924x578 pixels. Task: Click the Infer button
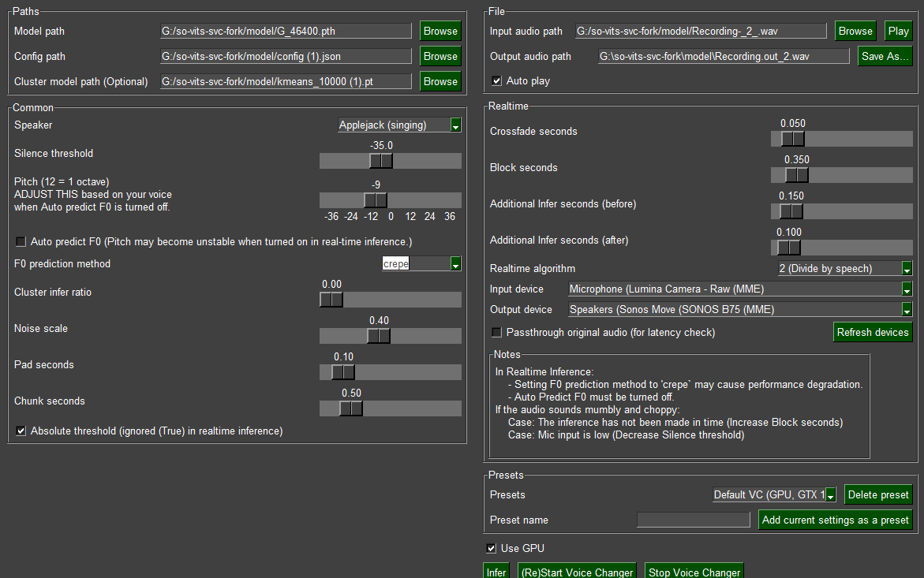[x=496, y=572]
